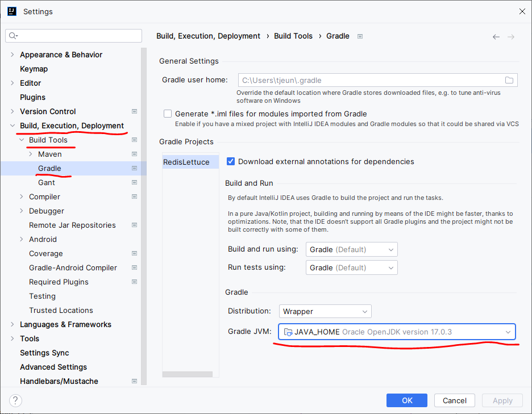Image resolution: width=532 pixels, height=414 pixels.
Task: Click the settings marker icon beside Maven
Action: (x=134, y=154)
